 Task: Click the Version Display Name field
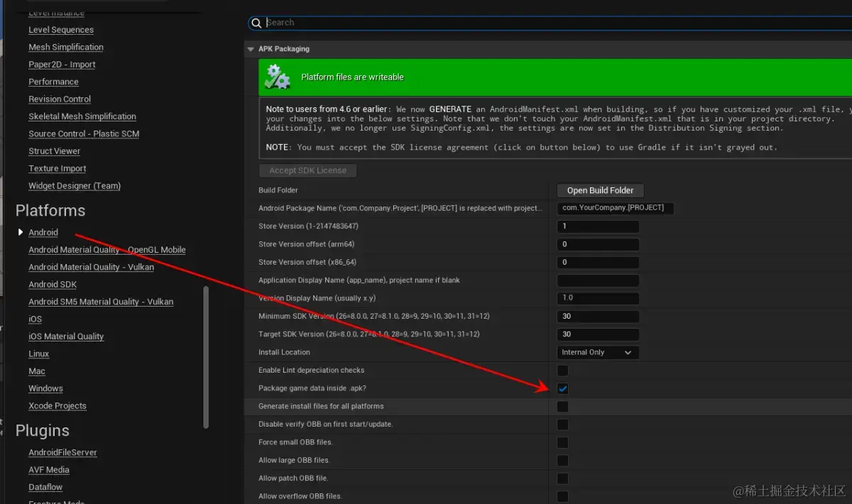(x=598, y=298)
